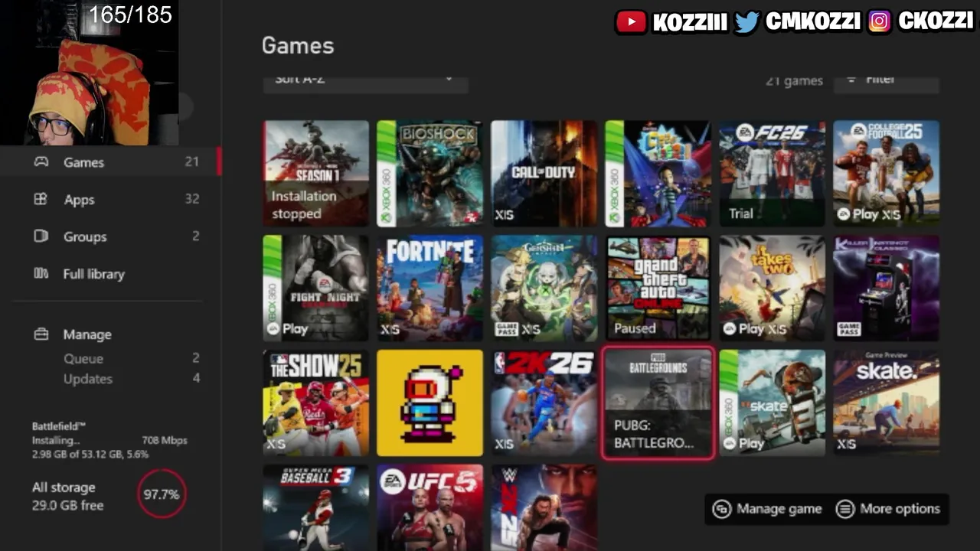Open the Queue submenu item
This screenshot has width=980, height=551.
83,358
